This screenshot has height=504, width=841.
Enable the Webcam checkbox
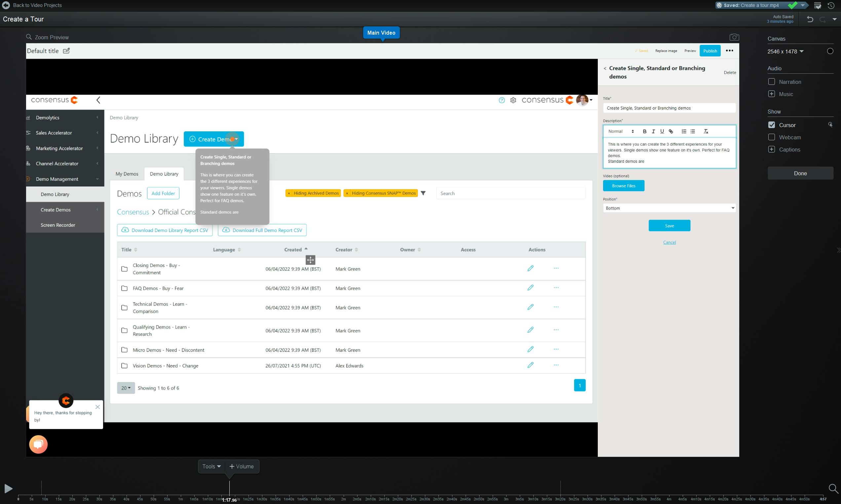point(771,137)
